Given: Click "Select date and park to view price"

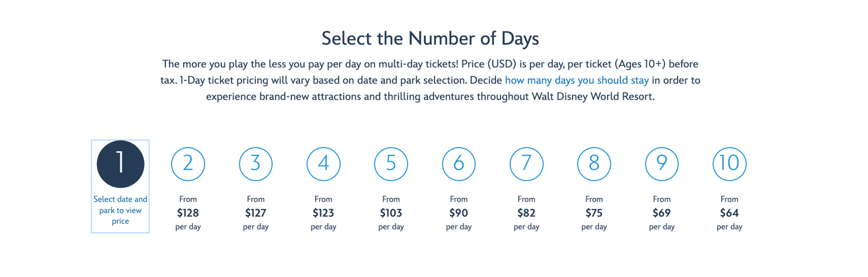Looking at the screenshot, I should click(x=120, y=210).
